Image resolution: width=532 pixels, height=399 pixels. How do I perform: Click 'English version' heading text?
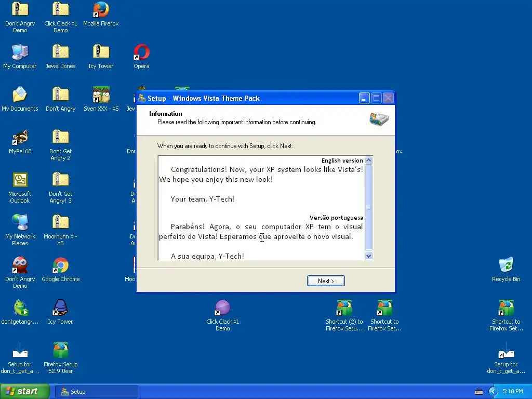342,161
